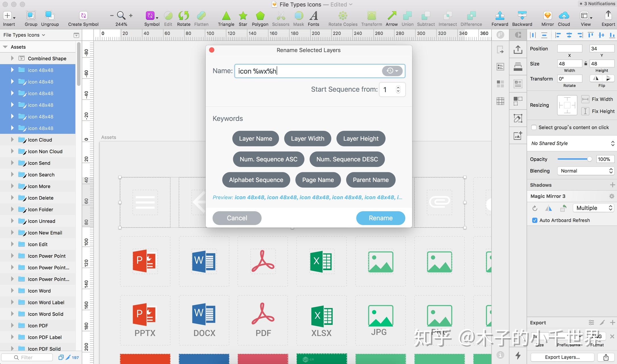Insert the Parent Name keyword
This screenshot has height=364, width=617.
tap(371, 180)
